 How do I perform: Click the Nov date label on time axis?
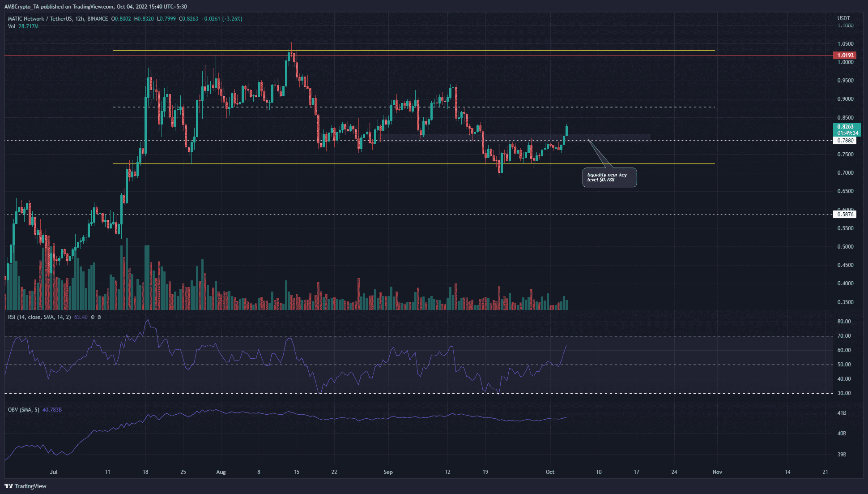coord(717,472)
